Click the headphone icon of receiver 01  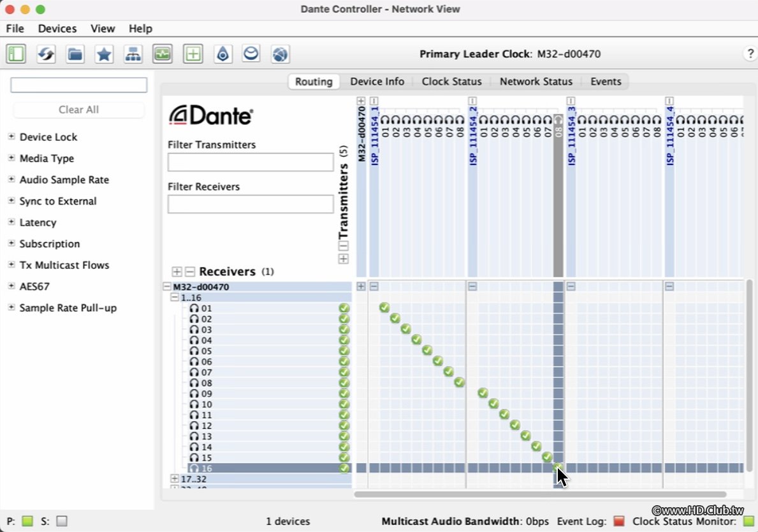tap(194, 308)
